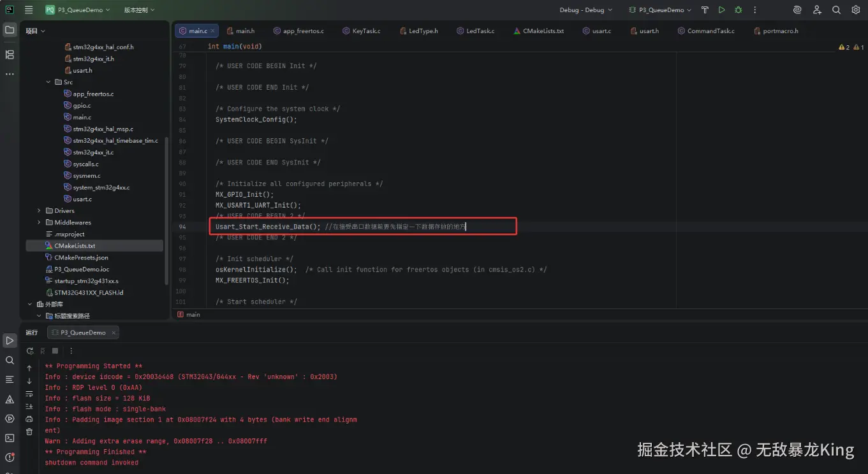The image size is (868, 474).
Task: Collapse the Src folder
Action: click(48, 82)
